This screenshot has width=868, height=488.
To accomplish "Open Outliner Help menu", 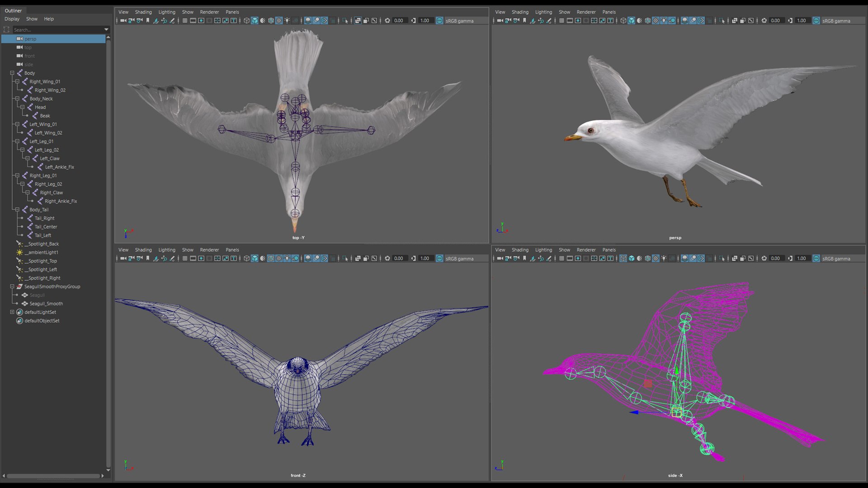I will click(x=49, y=19).
